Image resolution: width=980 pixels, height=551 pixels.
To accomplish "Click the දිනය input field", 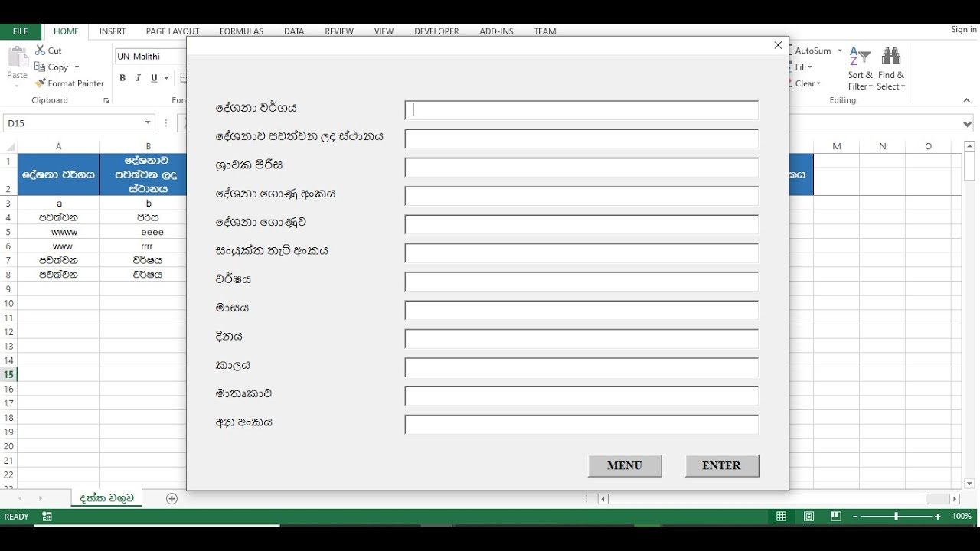I will pyautogui.click(x=582, y=339).
